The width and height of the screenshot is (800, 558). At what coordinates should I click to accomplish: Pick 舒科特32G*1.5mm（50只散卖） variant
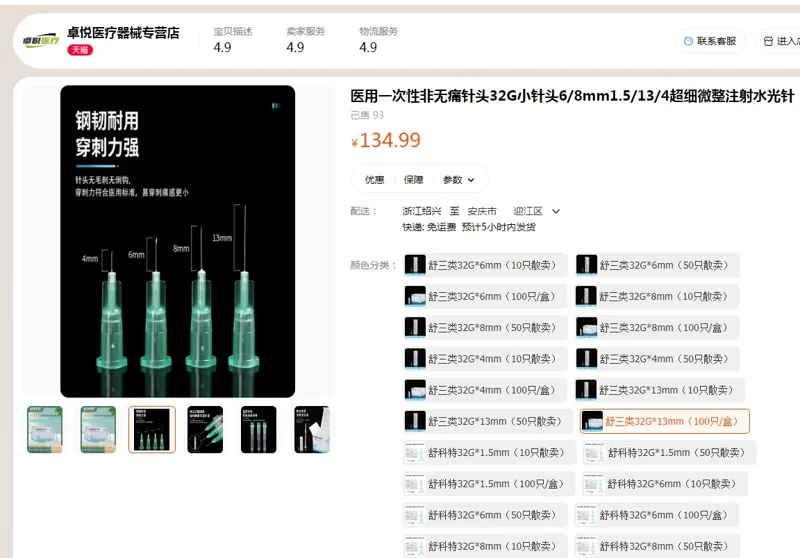pos(669,452)
